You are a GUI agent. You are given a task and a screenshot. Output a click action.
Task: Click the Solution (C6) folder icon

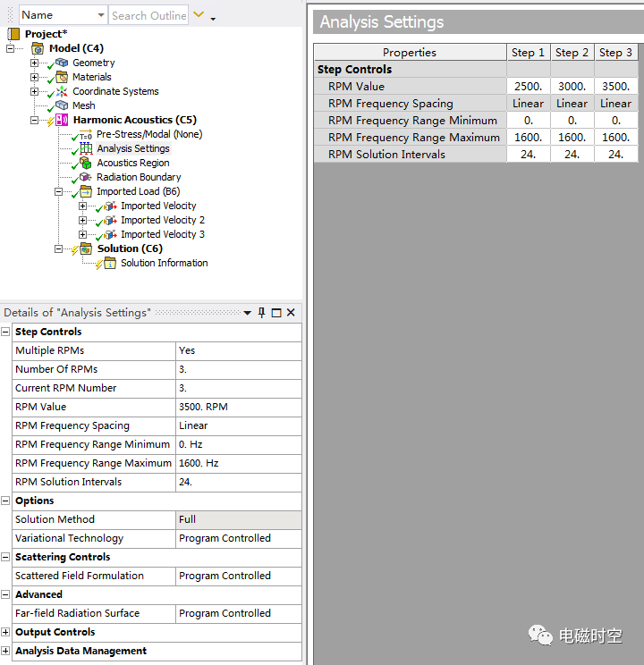(x=86, y=248)
